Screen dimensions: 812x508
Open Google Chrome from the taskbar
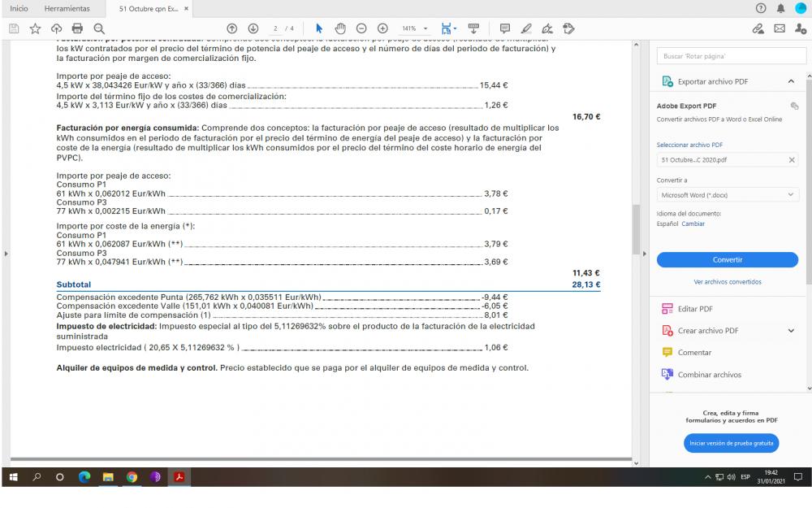point(132,477)
